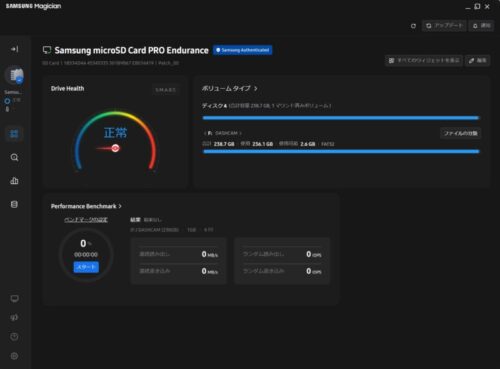Click the sequential read 0 MB/s value
The width and height of the screenshot is (500, 369).
pyautogui.click(x=210, y=254)
